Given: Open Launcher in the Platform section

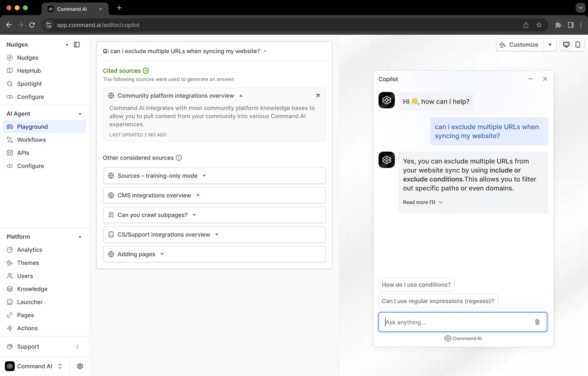Looking at the screenshot, I should [45, 302].
